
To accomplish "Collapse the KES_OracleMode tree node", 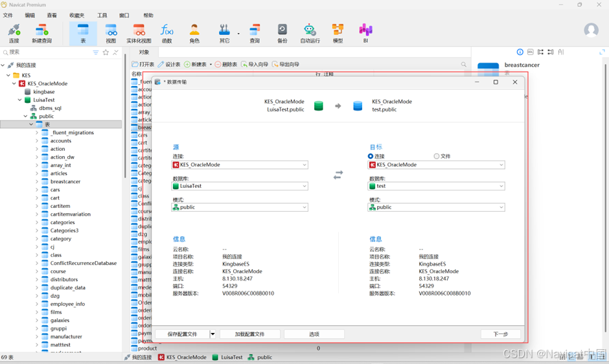I will click(14, 84).
